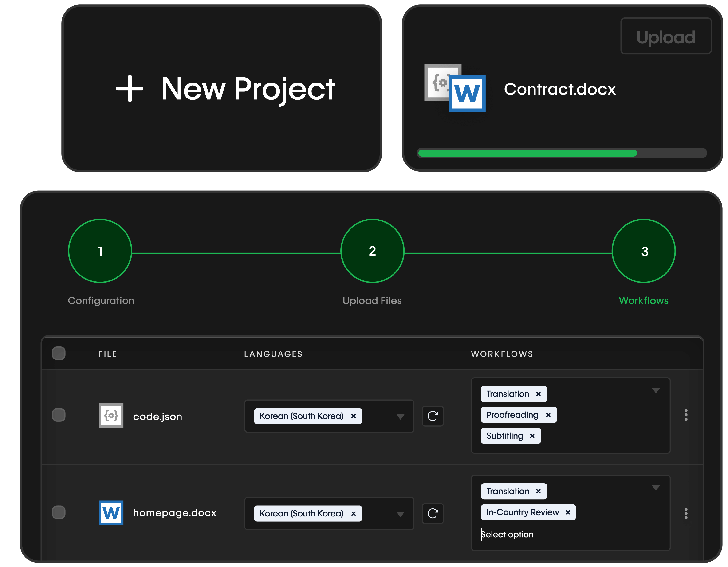
Task: Toggle select-all checkbox in table header
Action: tap(59, 353)
